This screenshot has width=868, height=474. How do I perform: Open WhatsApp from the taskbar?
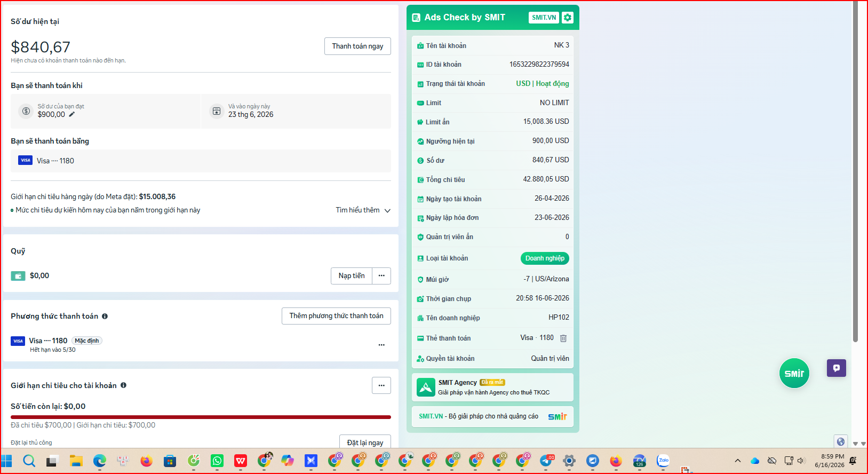pyautogui.click(x=217, y=461)
